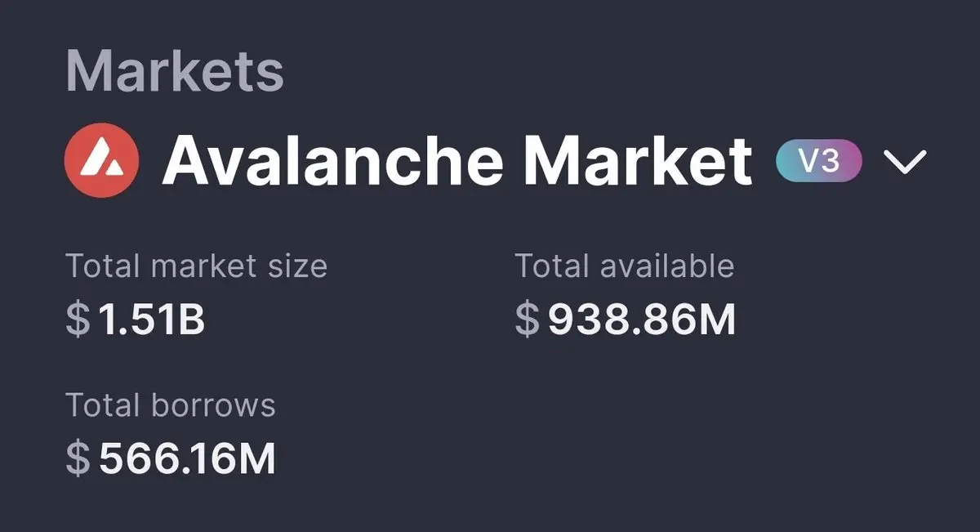Viewport: 980px width, 532px height.
Task: Click the Total available label
Action: click(624, 266)
